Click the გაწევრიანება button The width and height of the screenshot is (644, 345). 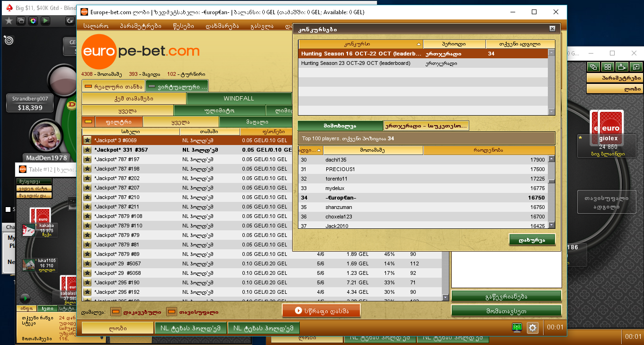[x=506, y=297]
